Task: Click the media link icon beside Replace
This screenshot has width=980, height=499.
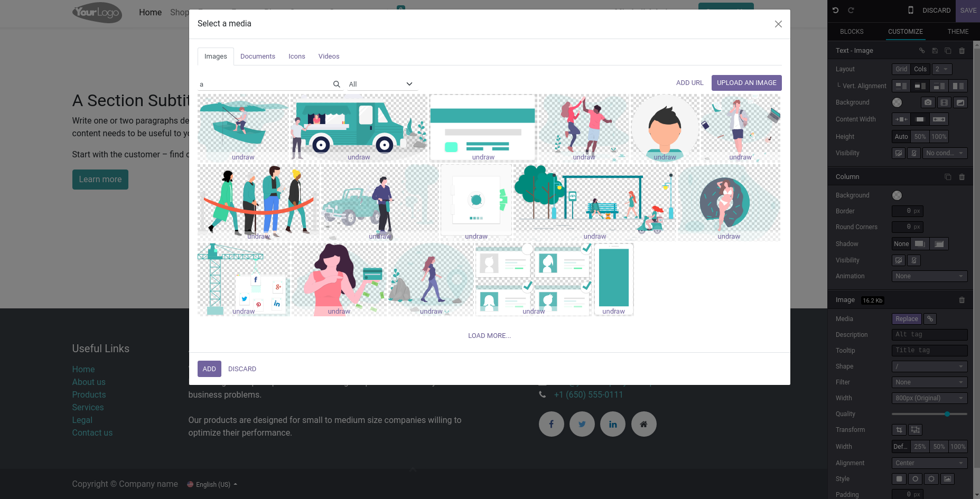Action: pos(930,319)
